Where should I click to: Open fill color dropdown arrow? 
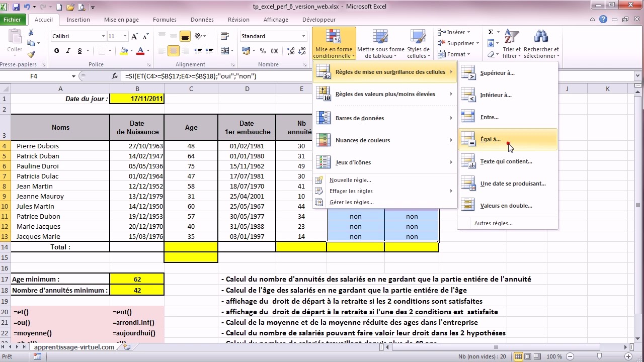click(x=132, y=51)
